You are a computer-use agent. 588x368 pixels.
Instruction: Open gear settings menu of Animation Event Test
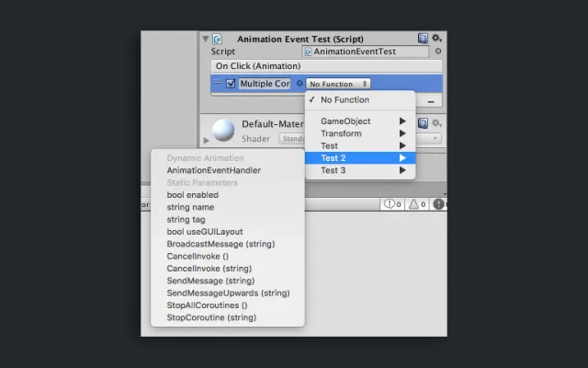[x=436, y=39]
